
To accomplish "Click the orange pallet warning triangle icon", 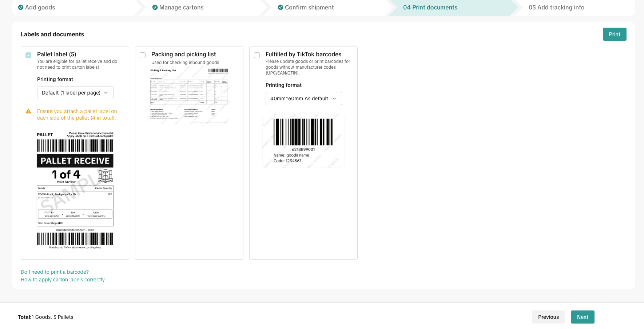I will pos(28,111).
